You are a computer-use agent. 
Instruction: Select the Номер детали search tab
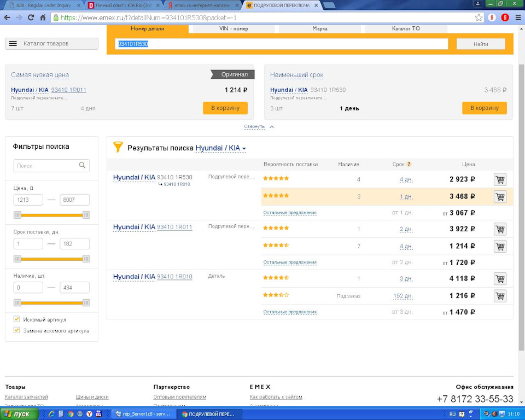148,29
